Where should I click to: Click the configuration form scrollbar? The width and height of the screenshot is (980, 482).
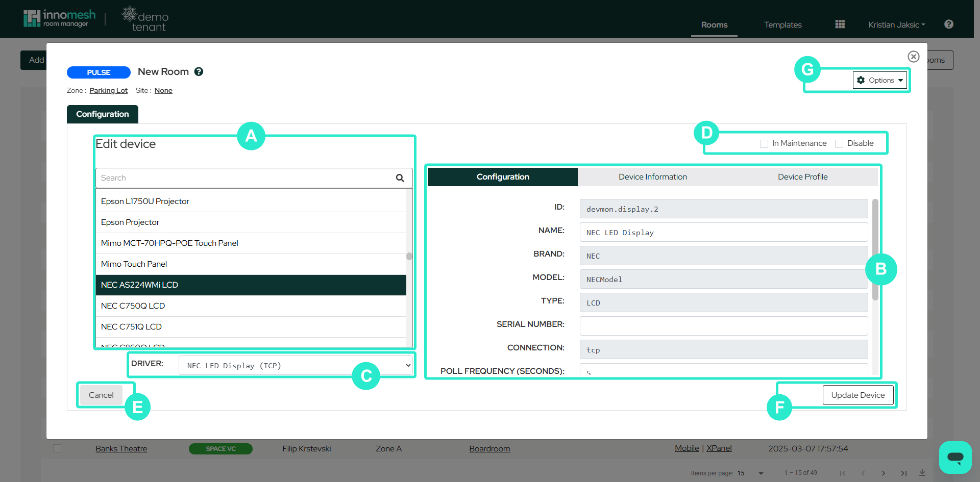(875, 250)
